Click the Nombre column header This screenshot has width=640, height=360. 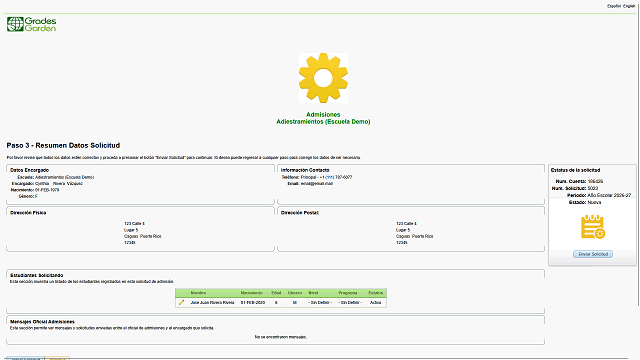pos(198,293)
